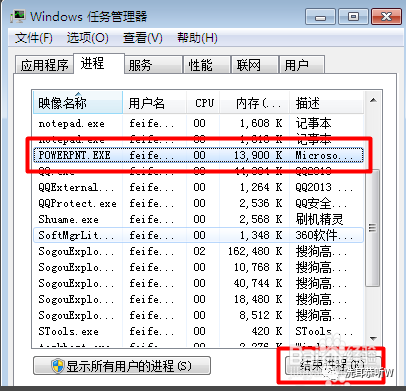
Task: Open the 选项(O) menu
Action: tap(88, 38)
